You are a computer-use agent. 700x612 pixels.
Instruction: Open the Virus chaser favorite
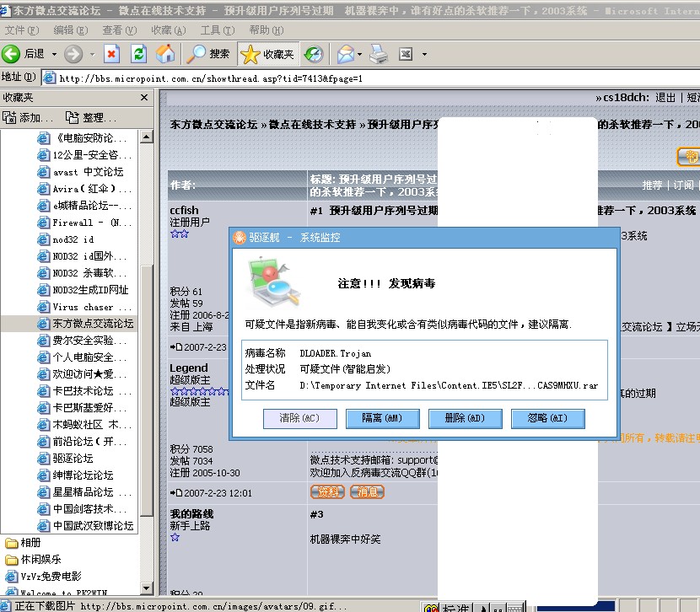click(84, 307)
